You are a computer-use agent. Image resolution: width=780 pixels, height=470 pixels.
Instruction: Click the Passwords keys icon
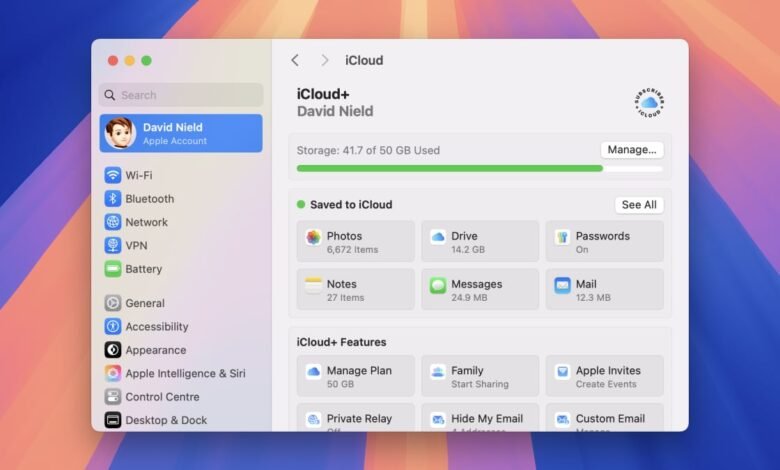562,237
